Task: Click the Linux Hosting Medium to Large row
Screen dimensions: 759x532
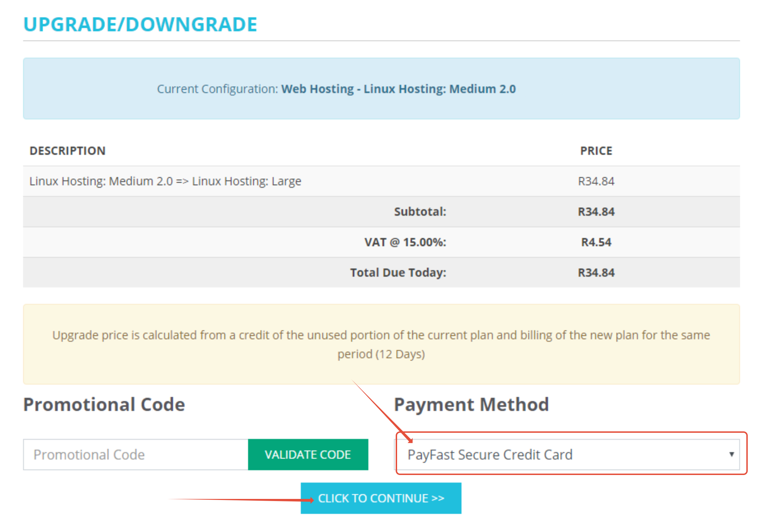Action: tap(165, 181)
